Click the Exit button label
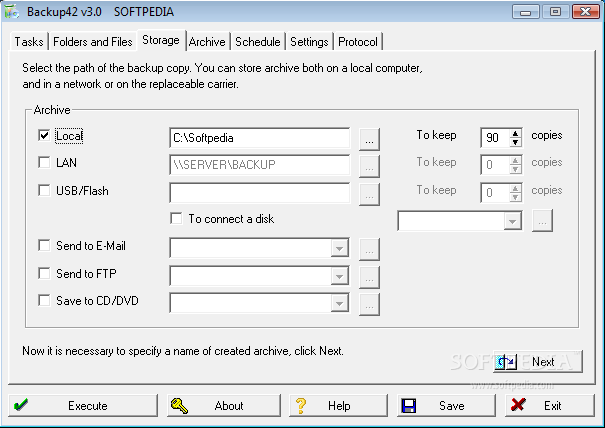Image resolution: width=605 pixels, height=428 pixels. coord(553,406)
